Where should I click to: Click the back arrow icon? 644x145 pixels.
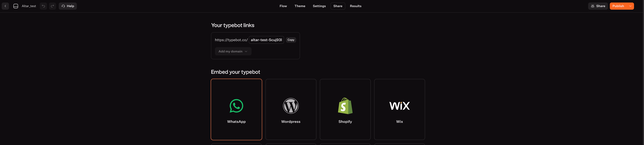(x=5, y=6)
